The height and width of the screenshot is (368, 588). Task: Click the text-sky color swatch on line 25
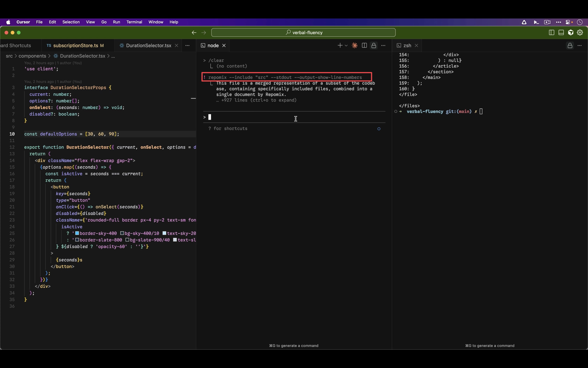coord(164,233)
